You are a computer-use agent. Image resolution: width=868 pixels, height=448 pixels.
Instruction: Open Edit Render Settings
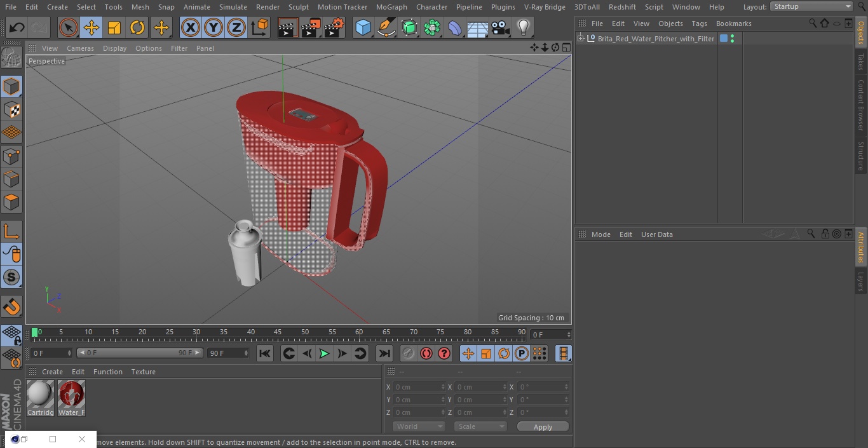(x=334, y=27)
